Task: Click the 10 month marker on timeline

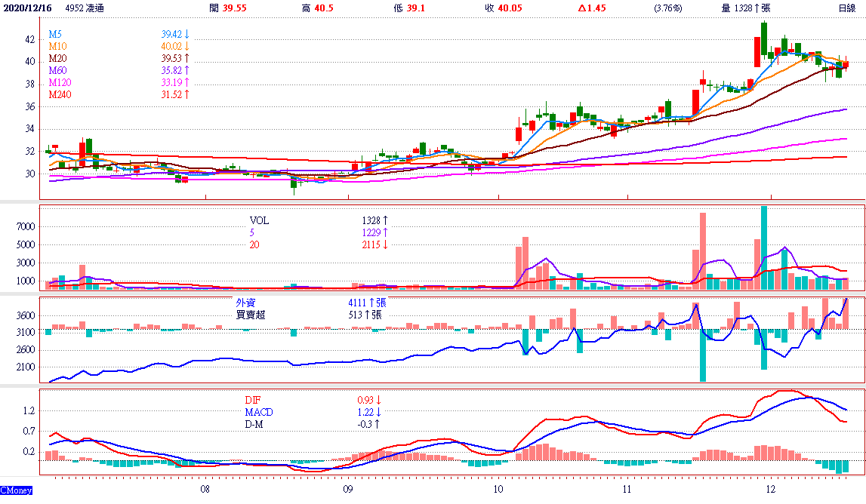Action: (x=497, y=489)
